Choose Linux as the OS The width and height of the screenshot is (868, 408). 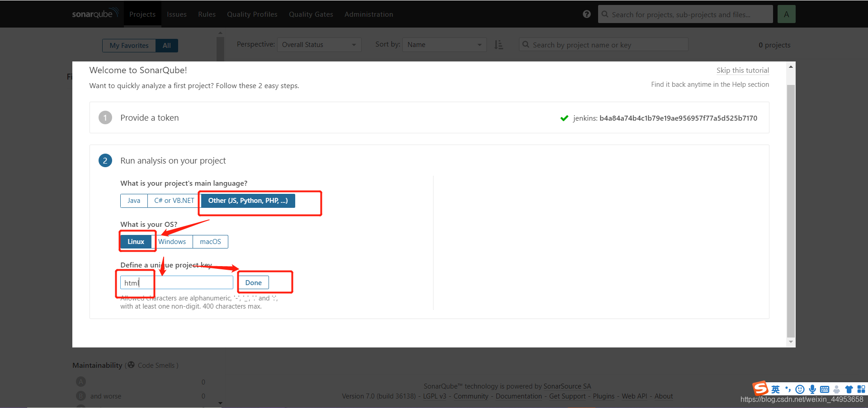(x=136, y=242)
